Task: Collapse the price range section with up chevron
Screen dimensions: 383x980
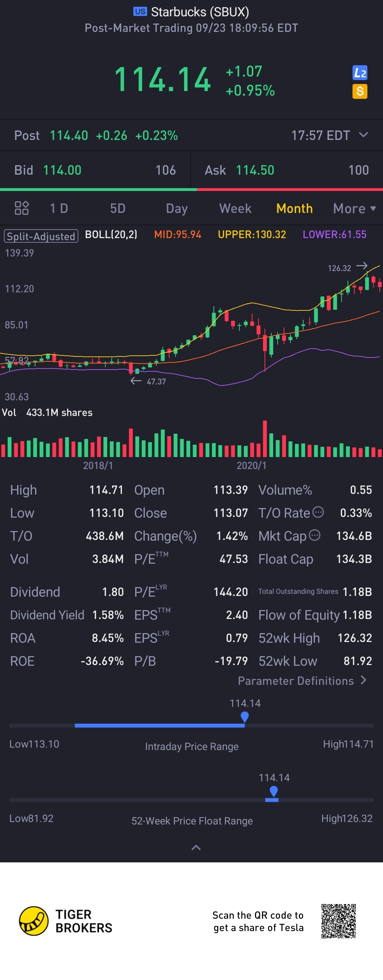Action: click(x=196, y=847)
